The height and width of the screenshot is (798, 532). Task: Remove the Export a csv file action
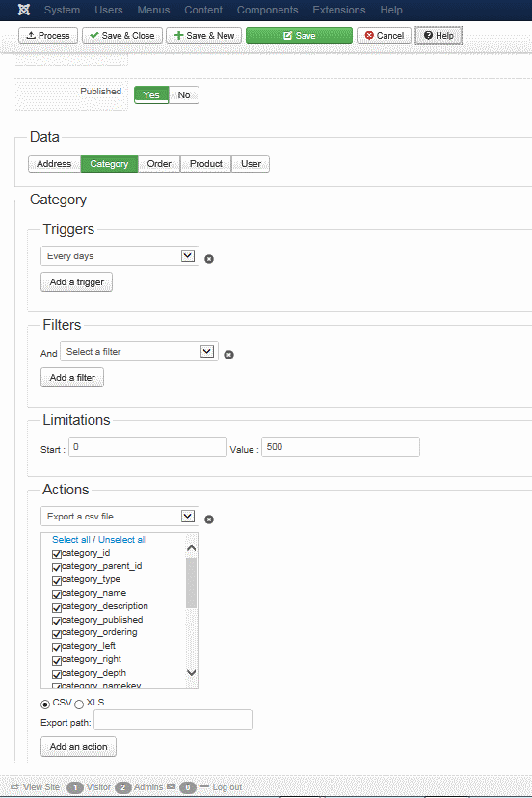209,519
